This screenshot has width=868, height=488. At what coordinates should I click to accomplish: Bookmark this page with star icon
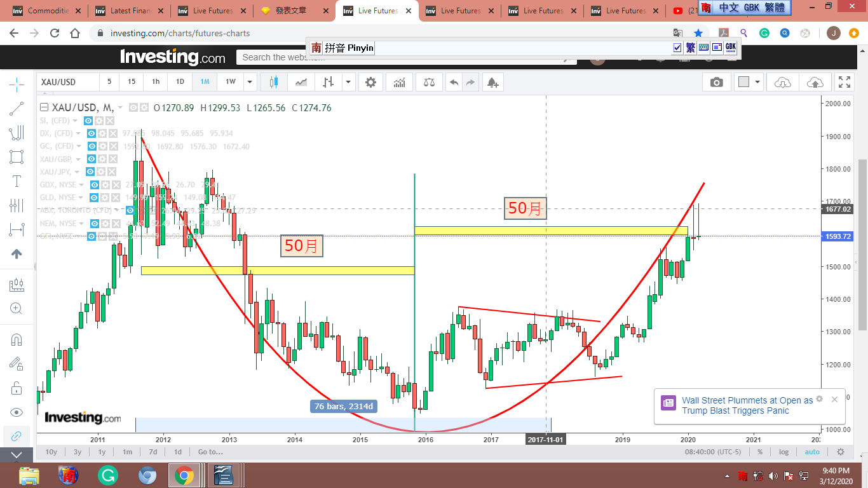698,33
